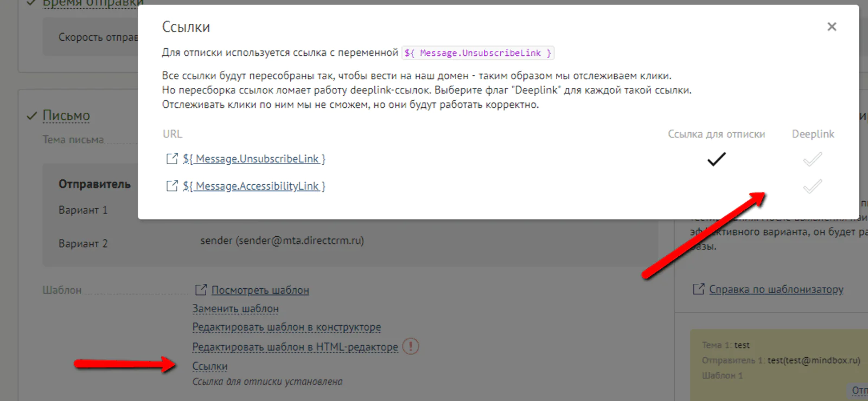
Task: Click the external icon beside Посмотреть шаблон
Action: (201, 290)
